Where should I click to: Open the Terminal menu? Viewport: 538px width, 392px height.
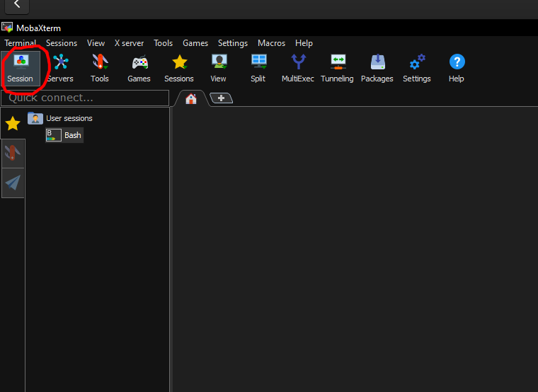coord(21,43)
